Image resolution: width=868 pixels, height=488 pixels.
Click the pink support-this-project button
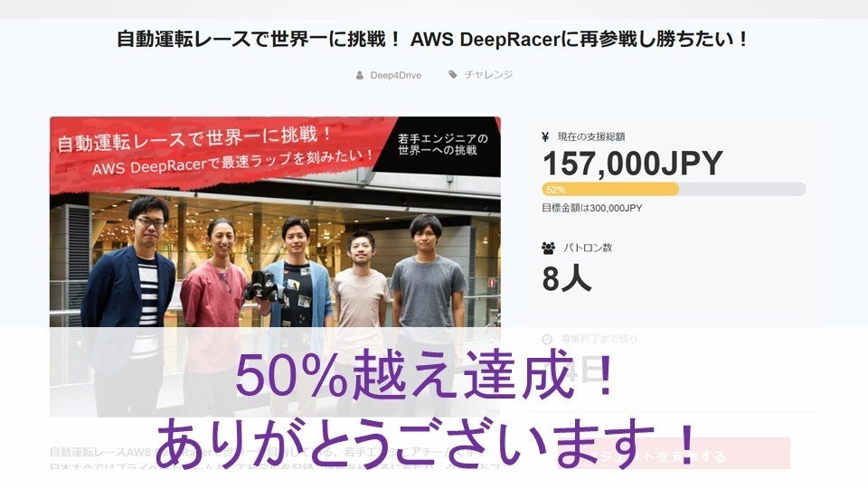tap(680, 454)
